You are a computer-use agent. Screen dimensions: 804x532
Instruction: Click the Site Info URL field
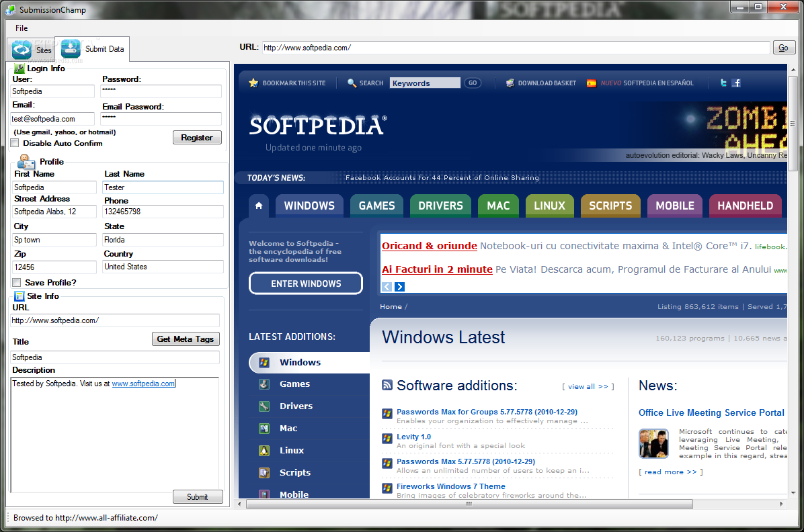click(115, 320)
